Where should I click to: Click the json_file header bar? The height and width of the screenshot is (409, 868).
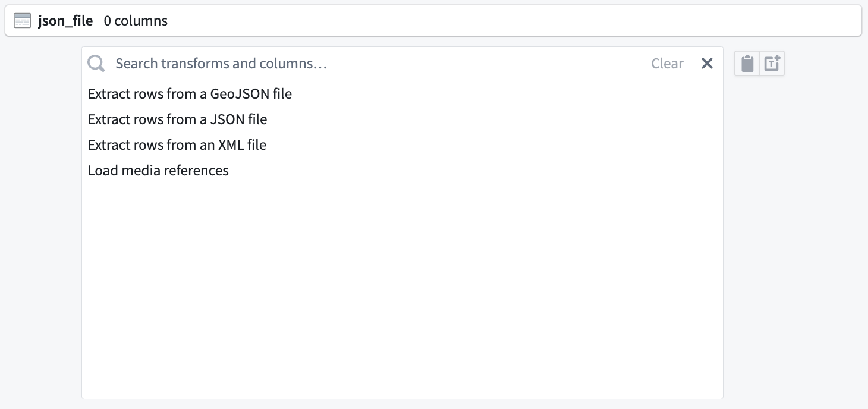[433, 21]
